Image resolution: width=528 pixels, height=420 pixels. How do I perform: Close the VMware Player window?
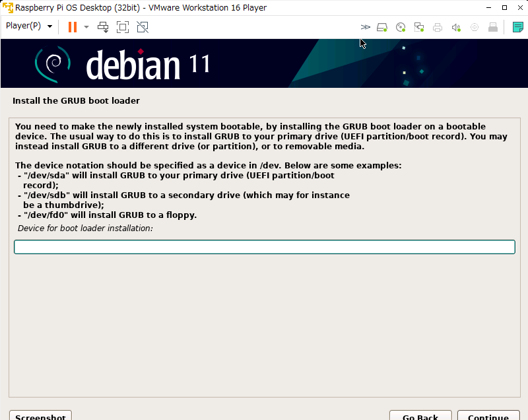pos(520,7)
